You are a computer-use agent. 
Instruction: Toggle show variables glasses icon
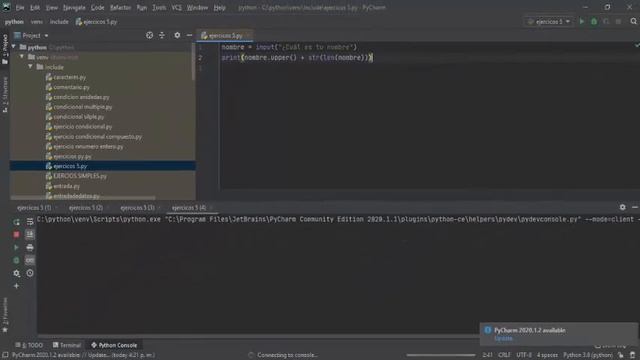[30, 260]
